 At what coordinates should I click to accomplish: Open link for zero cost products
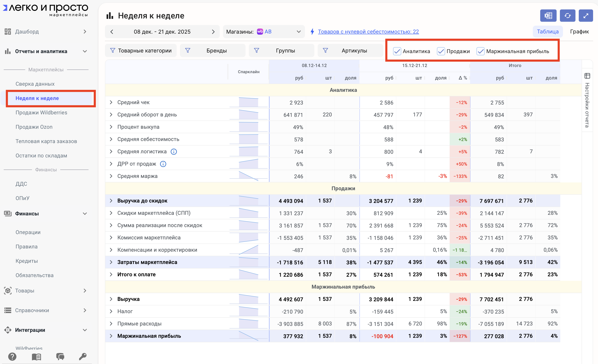tap(368, 32)
